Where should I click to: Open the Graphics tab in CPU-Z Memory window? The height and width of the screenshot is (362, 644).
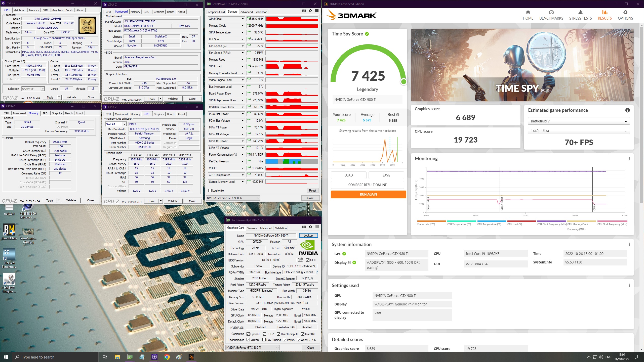57,113
